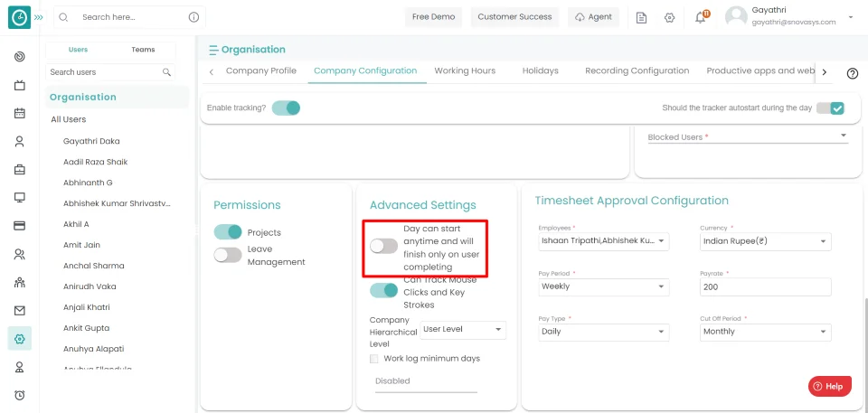The height and width of the screenshot is (413, 868).
Task: Open the envelope mail icon in sidebar
Action: click(20, 310)
